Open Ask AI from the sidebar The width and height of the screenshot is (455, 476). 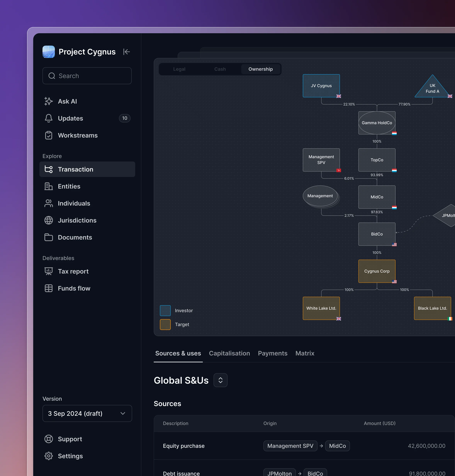coord(48,101)
